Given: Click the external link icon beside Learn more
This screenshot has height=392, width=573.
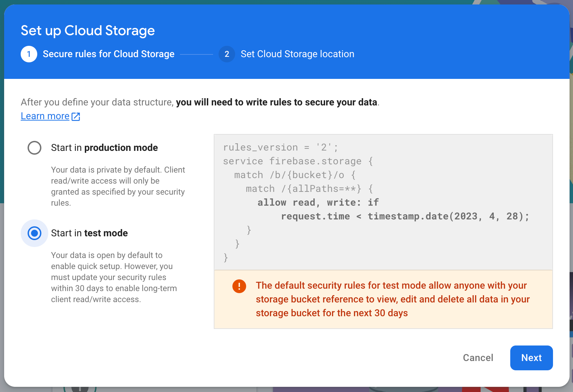Looking at the screenshot, I should [x=76, y=116].
